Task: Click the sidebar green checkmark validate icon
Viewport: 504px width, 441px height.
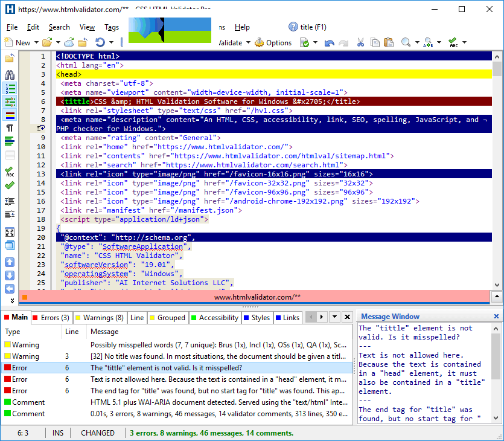Action: point(10,185)
